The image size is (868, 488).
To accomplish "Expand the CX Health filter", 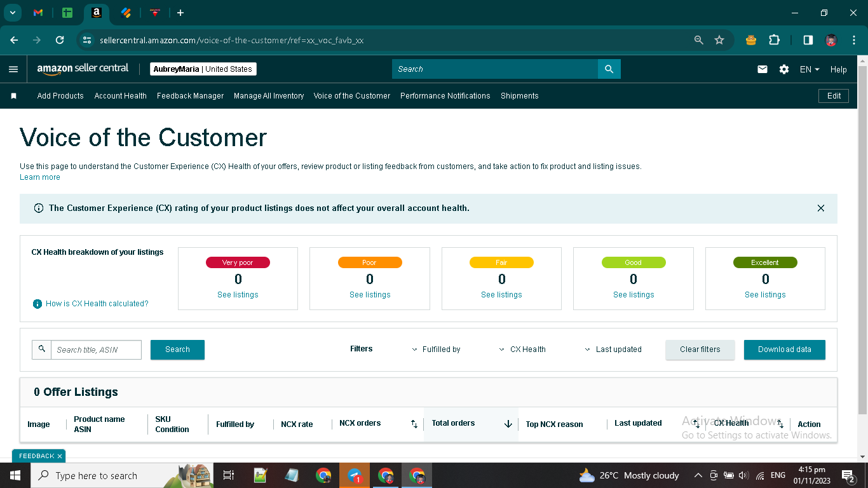I will tap(523, 349).
